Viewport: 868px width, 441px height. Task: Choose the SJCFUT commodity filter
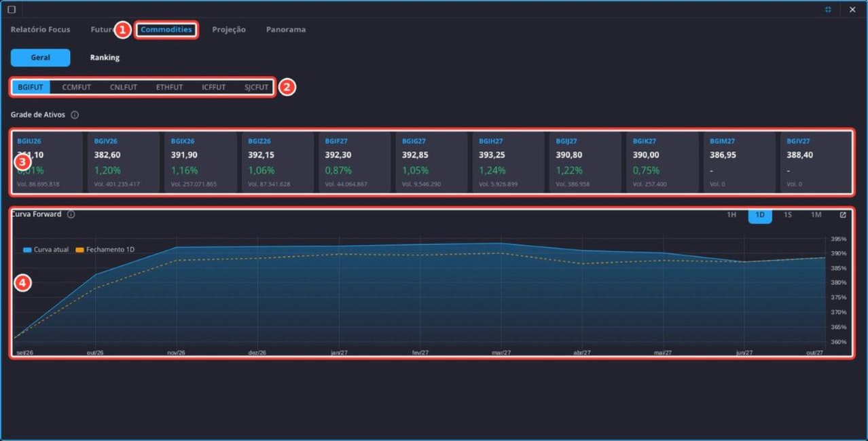click(x=257, y=88)
